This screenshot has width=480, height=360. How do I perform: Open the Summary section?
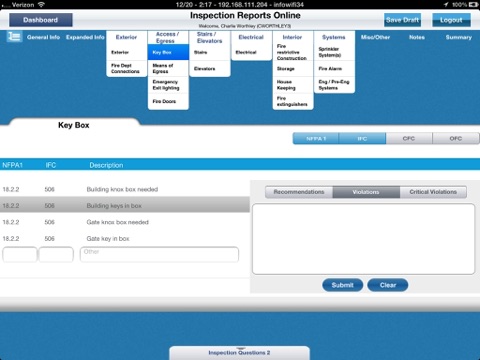click(459, 37)
